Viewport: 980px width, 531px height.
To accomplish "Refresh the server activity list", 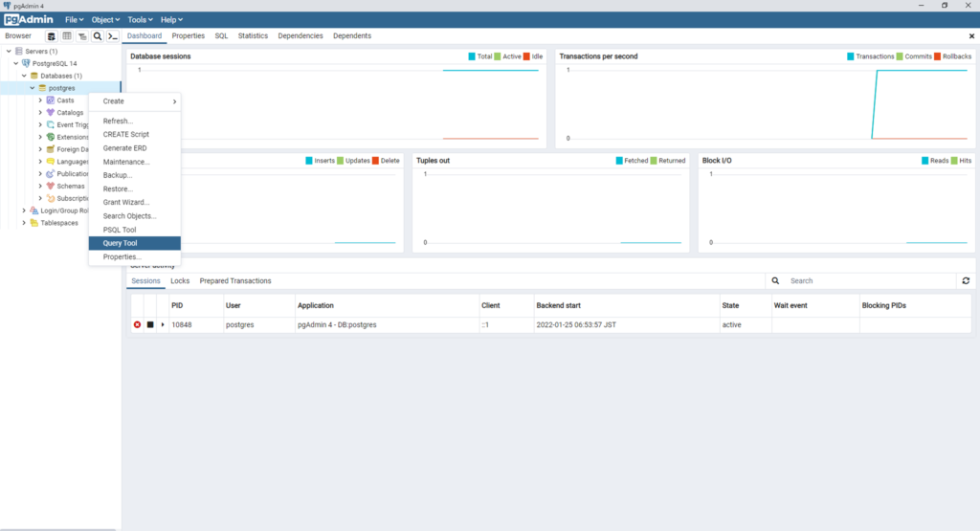I will pyautogui.click(x=966, y=281).
